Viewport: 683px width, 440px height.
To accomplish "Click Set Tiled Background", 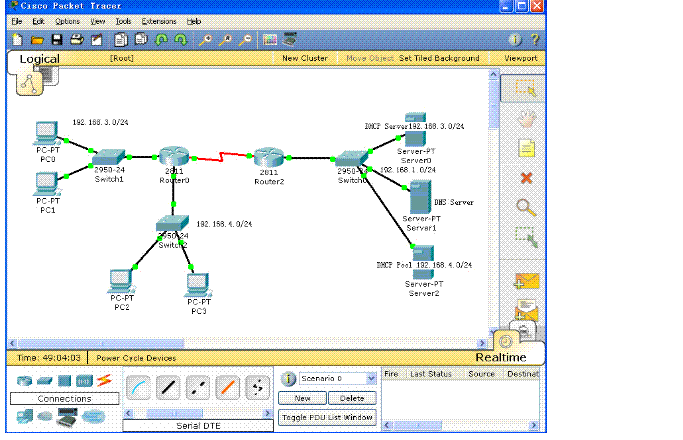I will point(439,58).
